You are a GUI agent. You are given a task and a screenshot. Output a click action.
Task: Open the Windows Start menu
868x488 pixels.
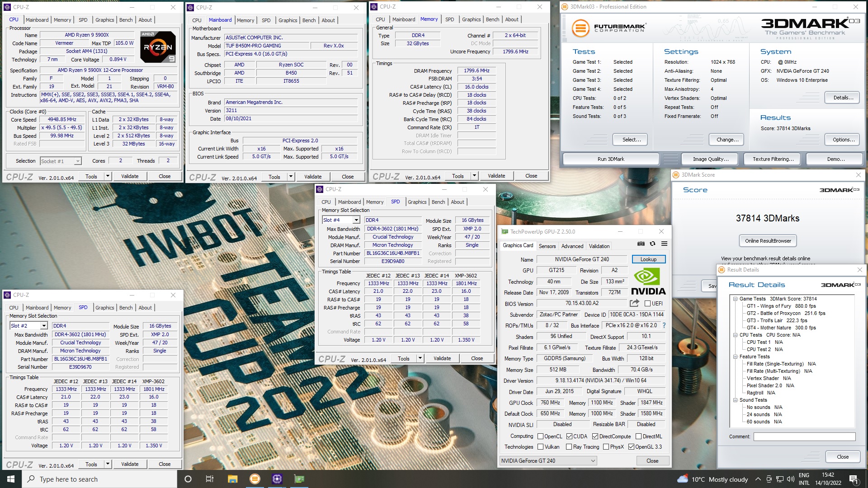11,479
